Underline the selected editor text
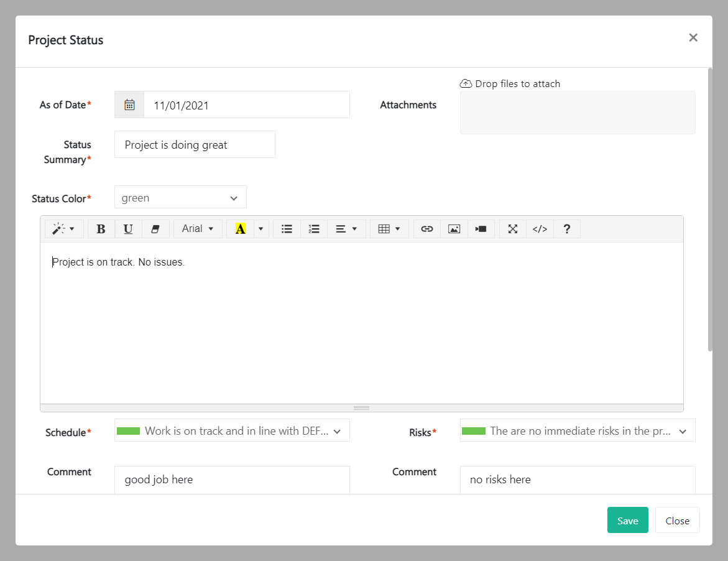Screen dimensions: 728x561 [x=128, y=229]
